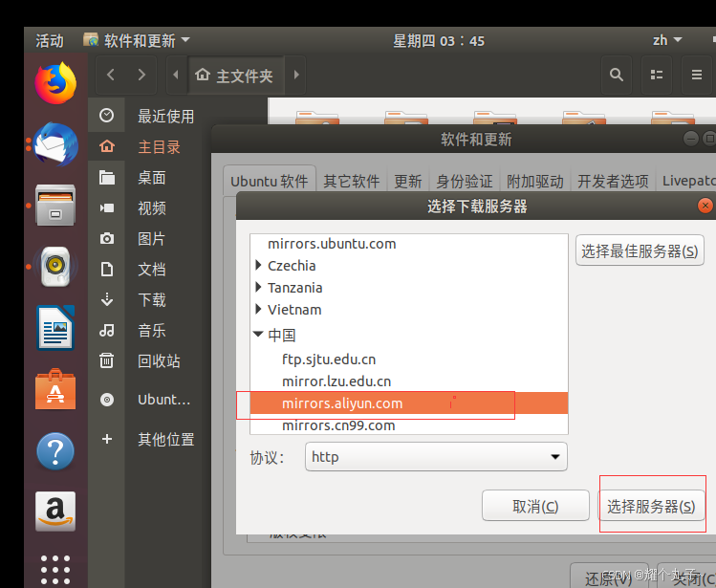Launch Firefox from the dock

click(55, 83)
